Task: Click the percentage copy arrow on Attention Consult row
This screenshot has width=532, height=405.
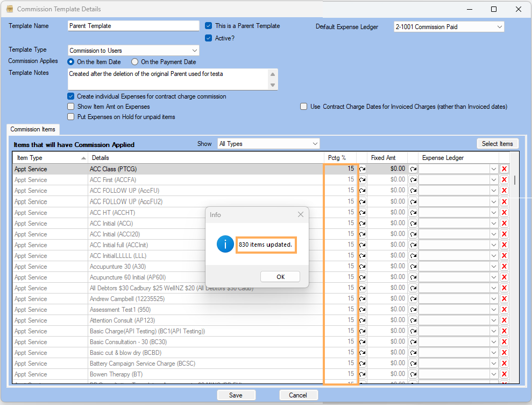Action: click(362, 320)
